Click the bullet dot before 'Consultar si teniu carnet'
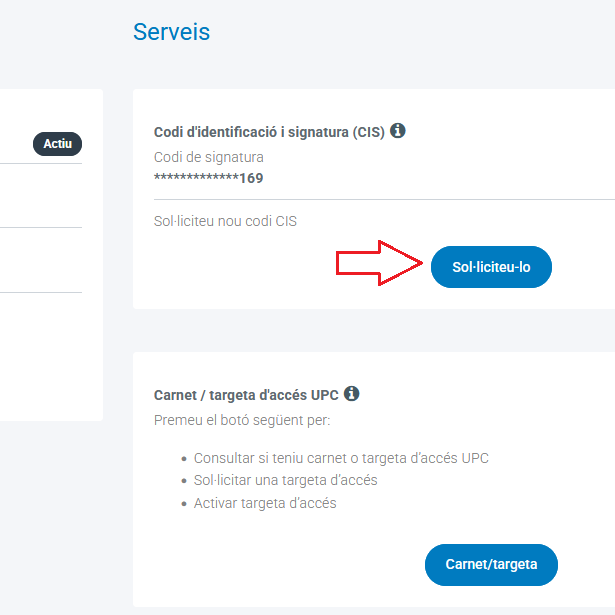 pos(184,459)
